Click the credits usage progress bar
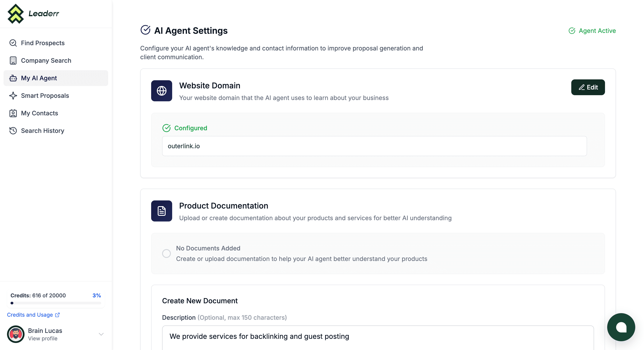The width and height of the screenshot is (644, 350). tap(56, 303)
